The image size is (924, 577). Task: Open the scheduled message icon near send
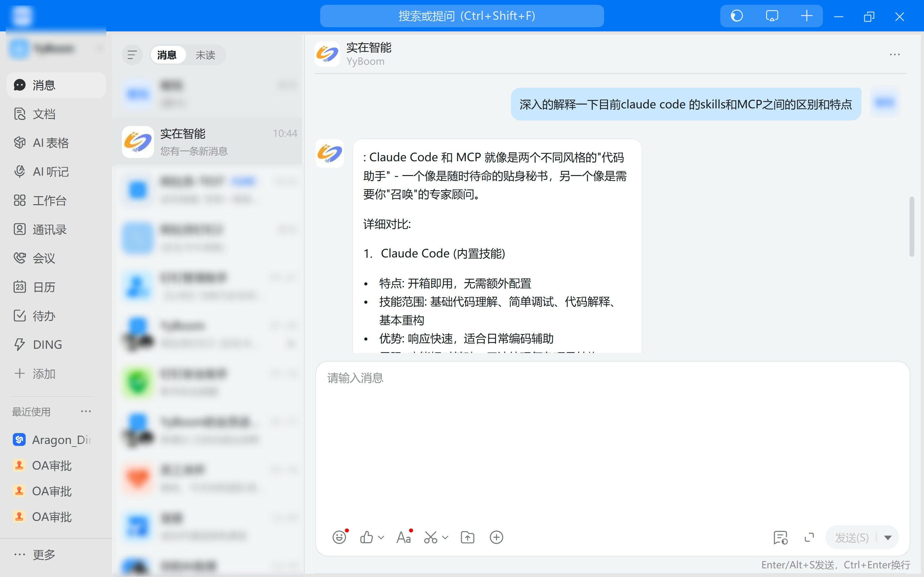pyautogui.click(x=781, y=537)
